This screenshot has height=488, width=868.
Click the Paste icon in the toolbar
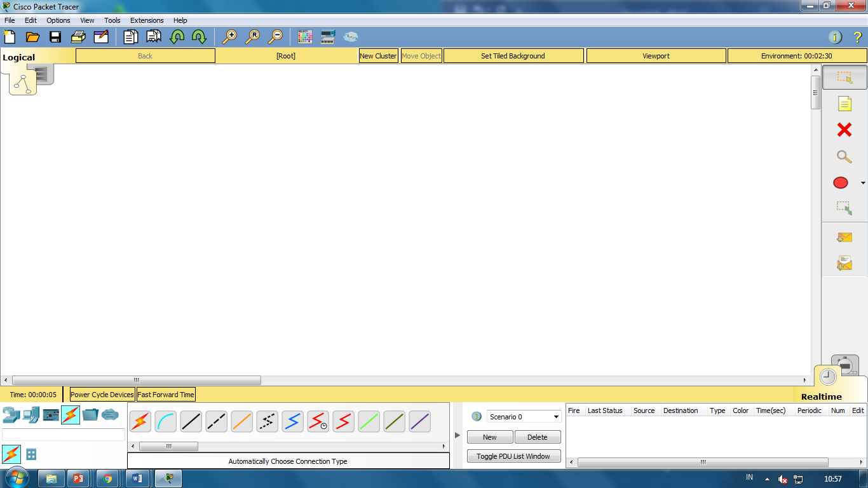pyautogui.click(x=153, y=37)
